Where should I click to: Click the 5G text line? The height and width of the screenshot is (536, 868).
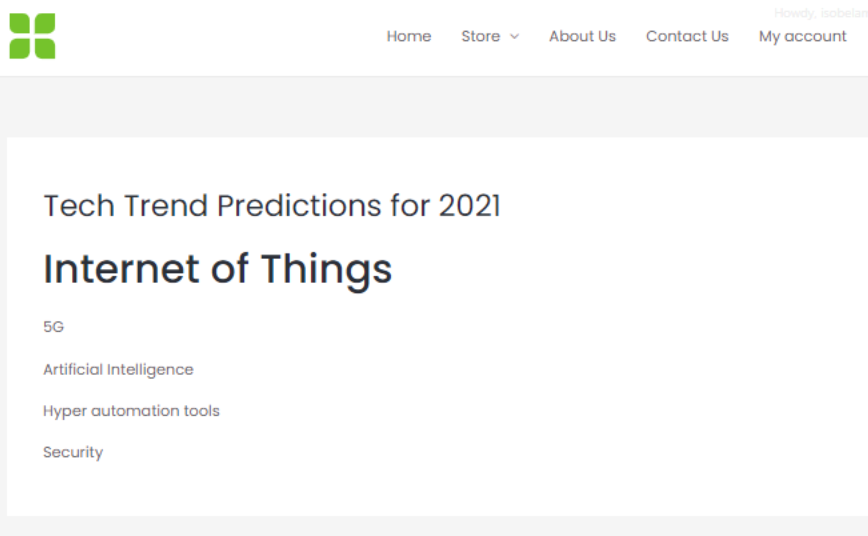click(x=54, y=327)
